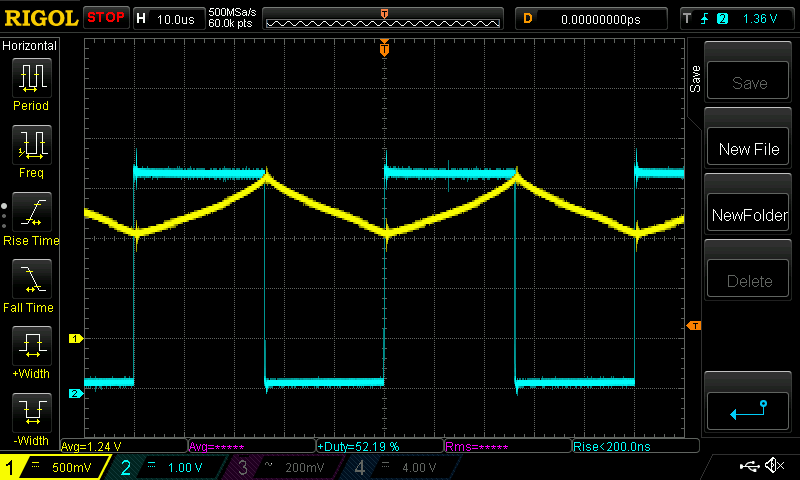This screenshot has width=800, height=480.
Task: Select the Freq measurement icon
Action: point(31,148)
